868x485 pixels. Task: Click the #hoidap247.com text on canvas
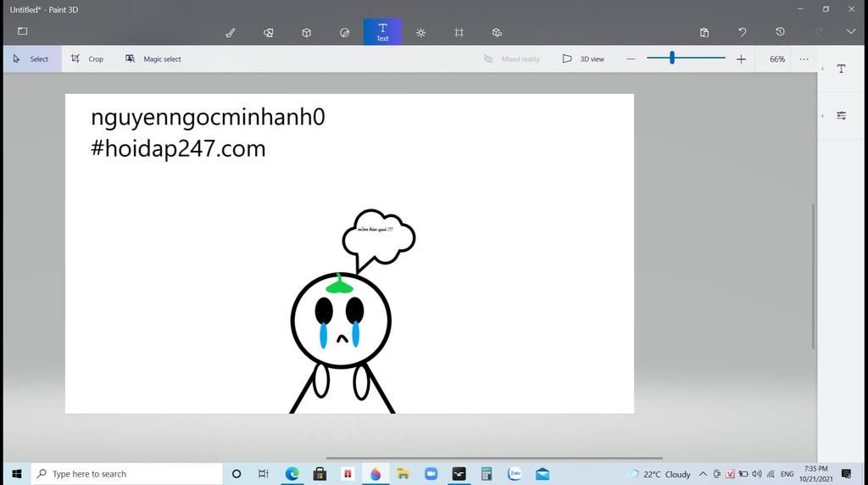[x=178, y=149]
